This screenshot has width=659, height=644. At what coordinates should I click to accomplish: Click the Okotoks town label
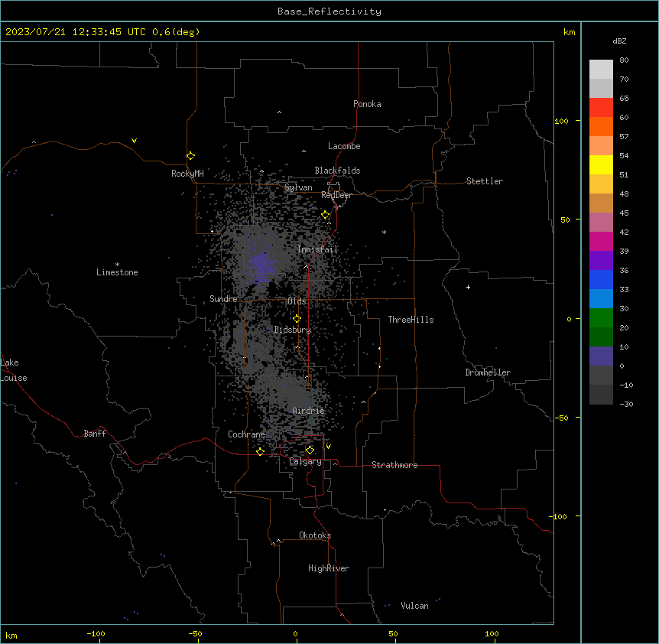click(x=315, y=535)
